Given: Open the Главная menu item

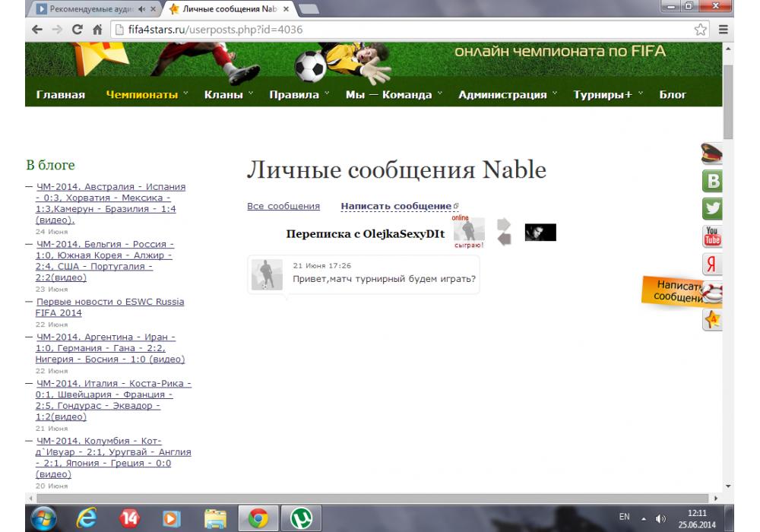Looking at the screenshot, I should point(60,95).
